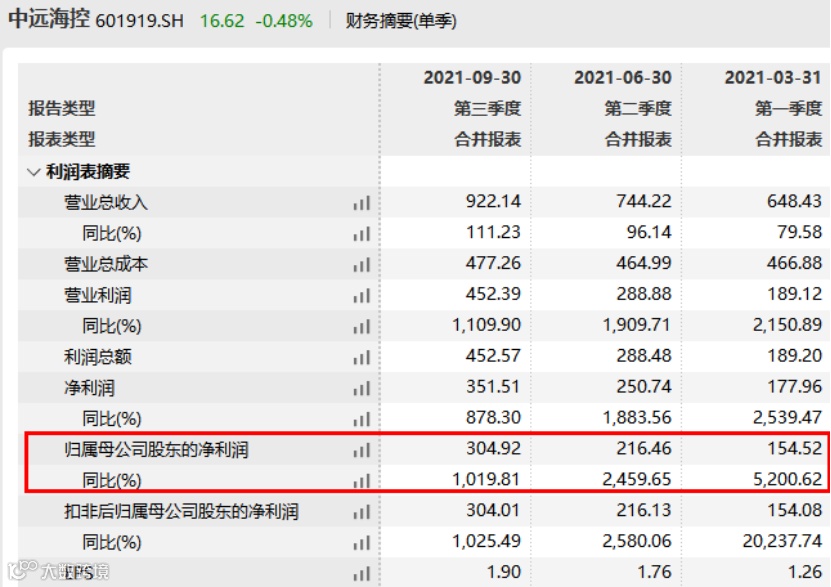Open chart icon for 营业总成本 row
831x587 pixels.
click(361, 264)
